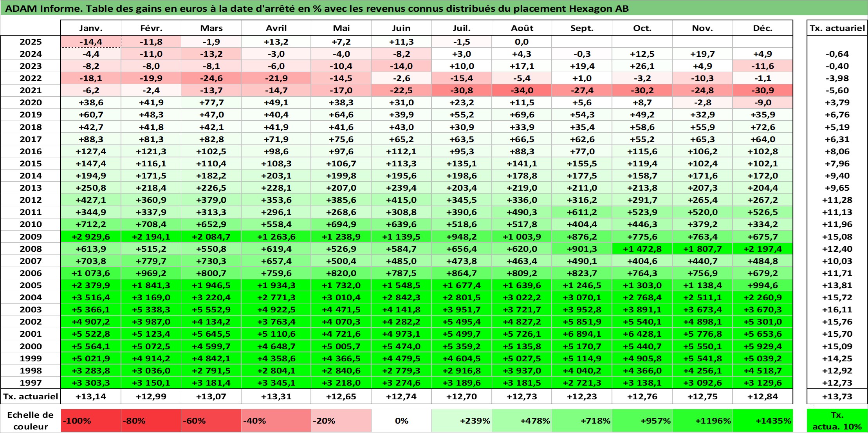Screen dimensions: 868x433
Task: Select the cell showing +901,3
Action: [582, 249]
